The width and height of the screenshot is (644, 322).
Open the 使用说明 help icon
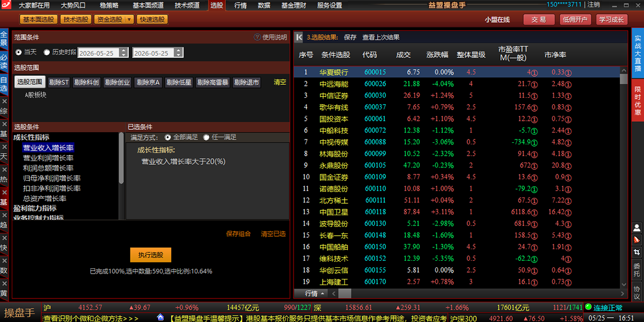(257, 37)
